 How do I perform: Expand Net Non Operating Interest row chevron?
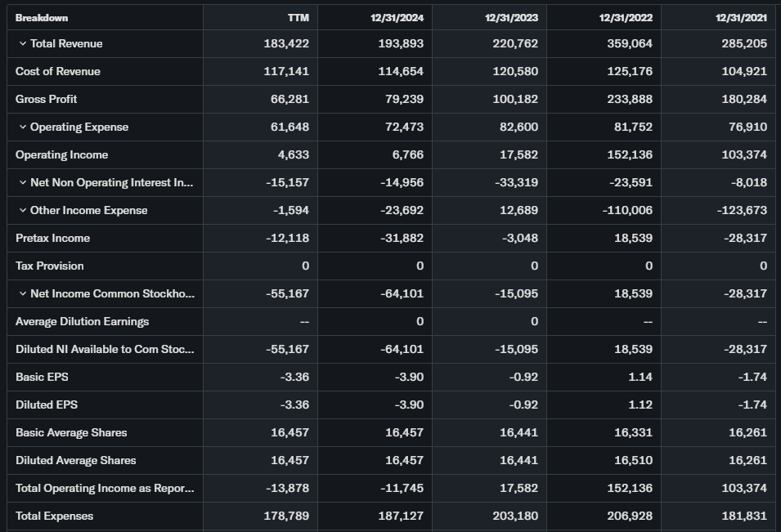click(22, 183)
